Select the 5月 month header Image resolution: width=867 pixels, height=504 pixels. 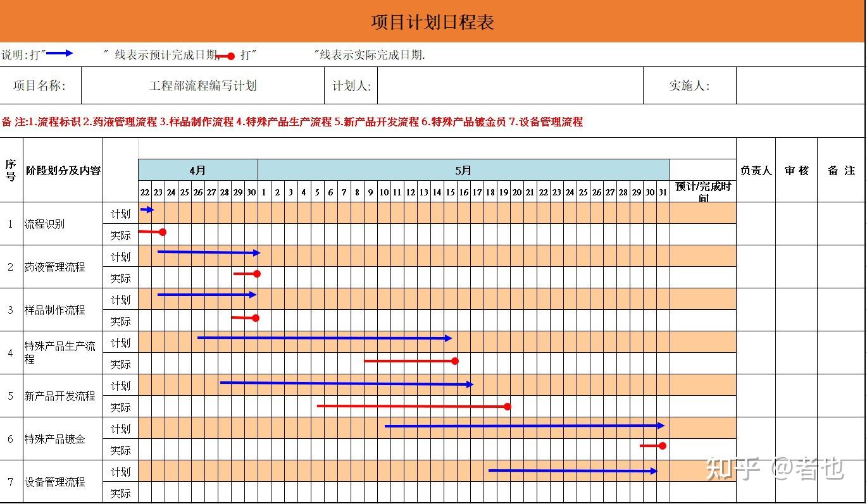(x=464, y=170)
